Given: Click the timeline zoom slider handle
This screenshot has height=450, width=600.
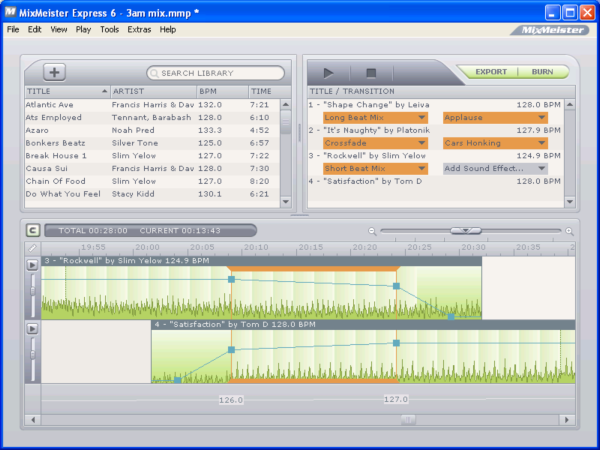Looking at the screenshot, I should pos(462,231).
